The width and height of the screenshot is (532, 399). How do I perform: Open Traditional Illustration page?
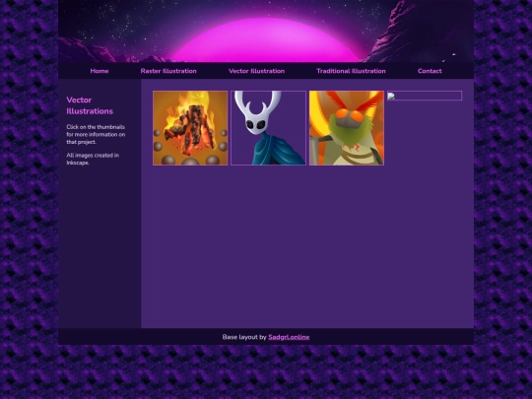[x=351, y=71]
